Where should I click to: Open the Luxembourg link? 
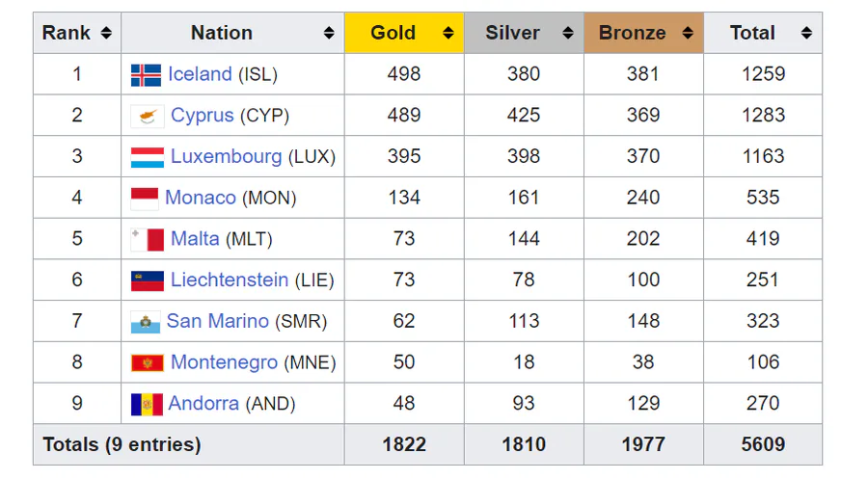(x=226, y=156)
